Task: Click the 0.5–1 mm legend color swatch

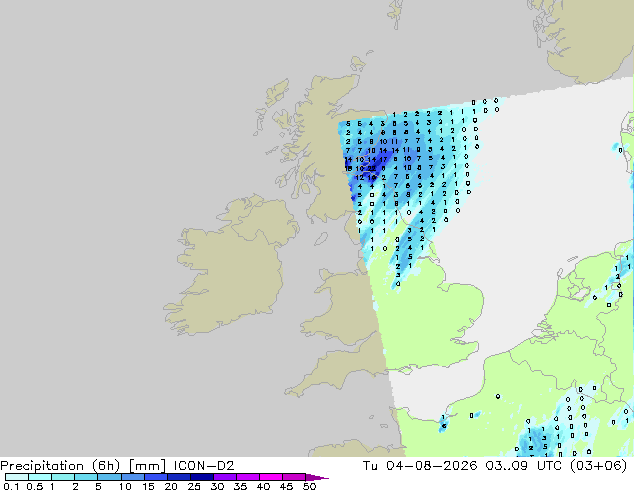Action: [40, 477]
